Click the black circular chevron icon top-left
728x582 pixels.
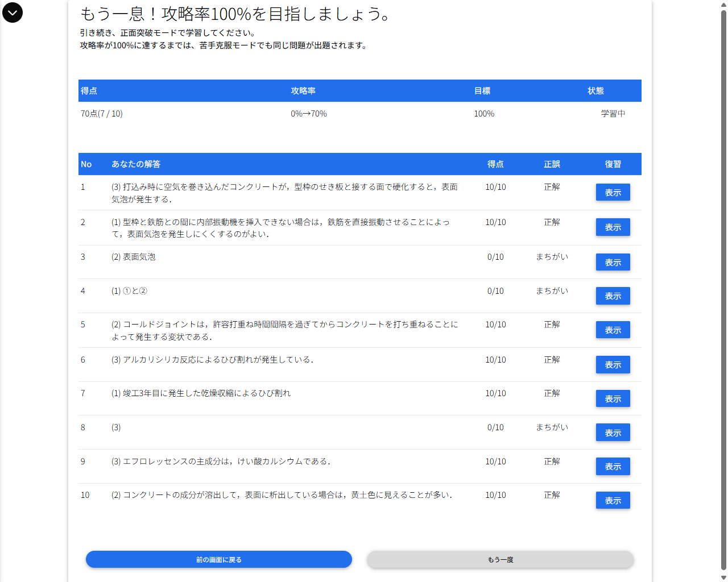coord(12,12)
